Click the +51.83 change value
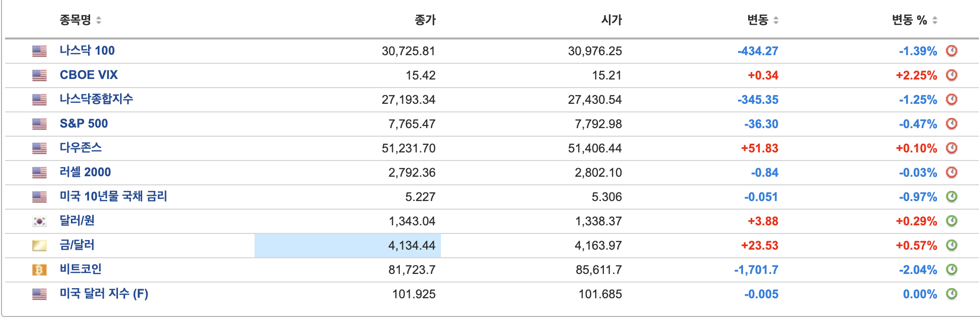 click(760, 148)
